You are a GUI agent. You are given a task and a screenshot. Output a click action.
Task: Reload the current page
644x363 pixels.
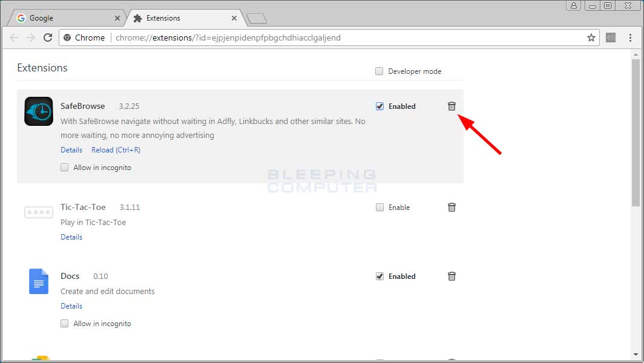(x=48, y=38)
